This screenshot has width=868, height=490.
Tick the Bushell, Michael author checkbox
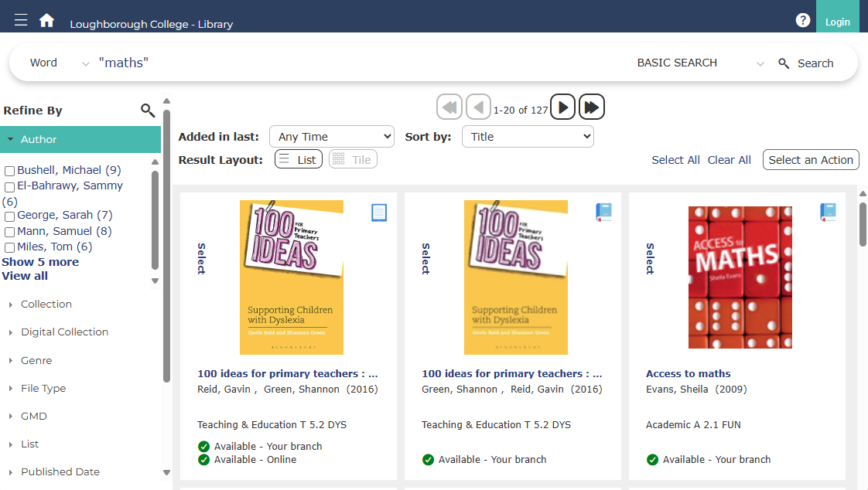[9, 171]
